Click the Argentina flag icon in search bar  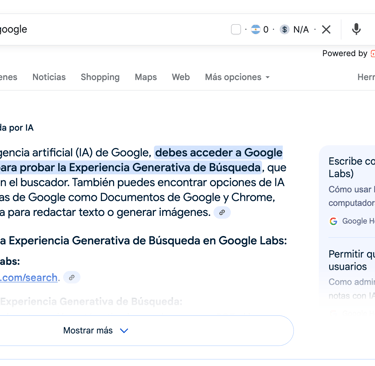click(255, 29)
